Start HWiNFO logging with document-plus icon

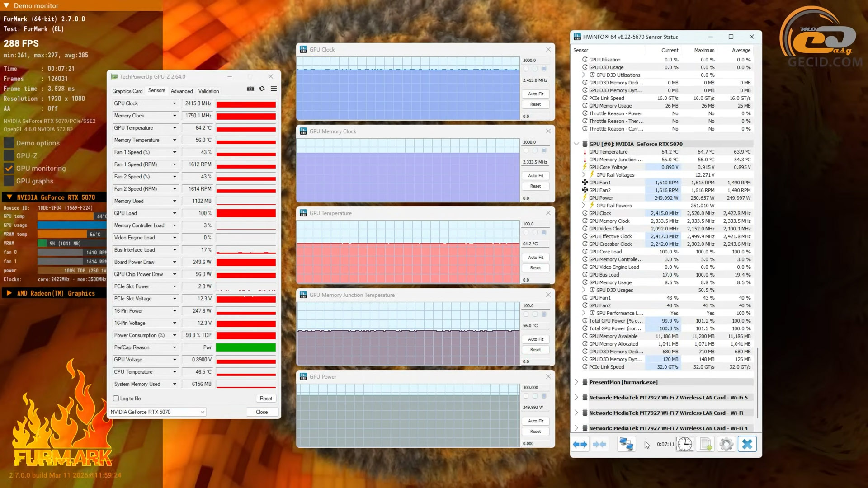[706, 444]
